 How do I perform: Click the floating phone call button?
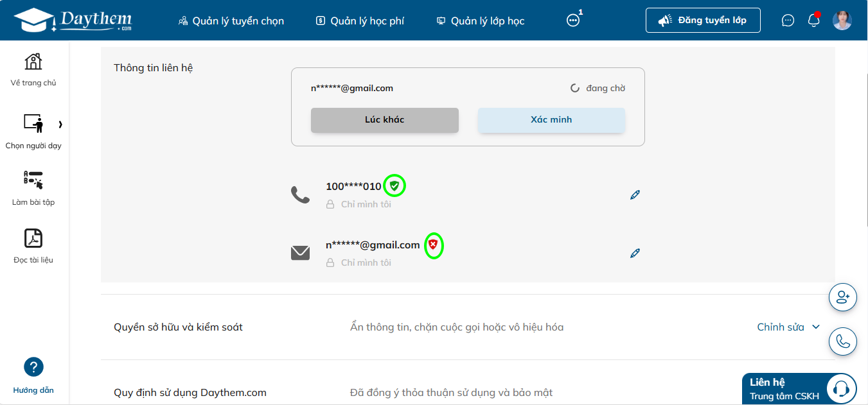tap(843, 341)
